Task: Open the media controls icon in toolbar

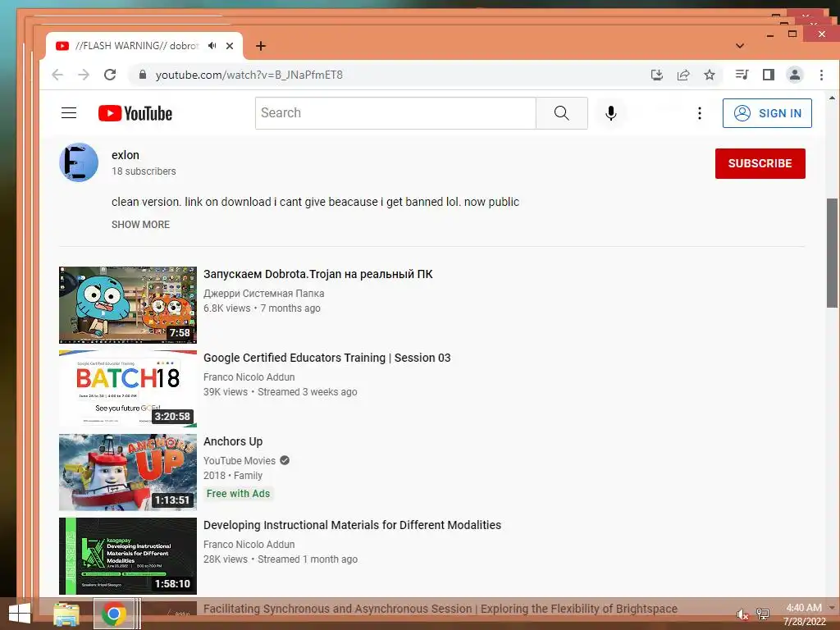Action: pos(742,75)
